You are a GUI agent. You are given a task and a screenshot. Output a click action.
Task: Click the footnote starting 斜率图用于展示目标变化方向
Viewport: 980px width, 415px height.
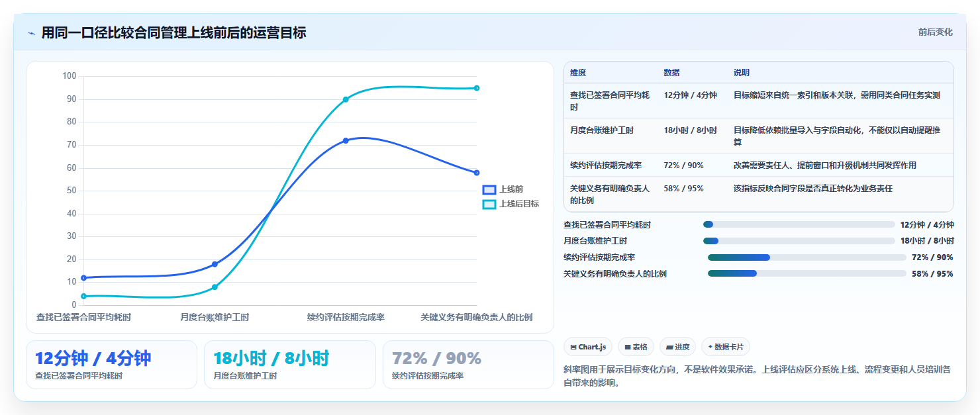point(758,376)
